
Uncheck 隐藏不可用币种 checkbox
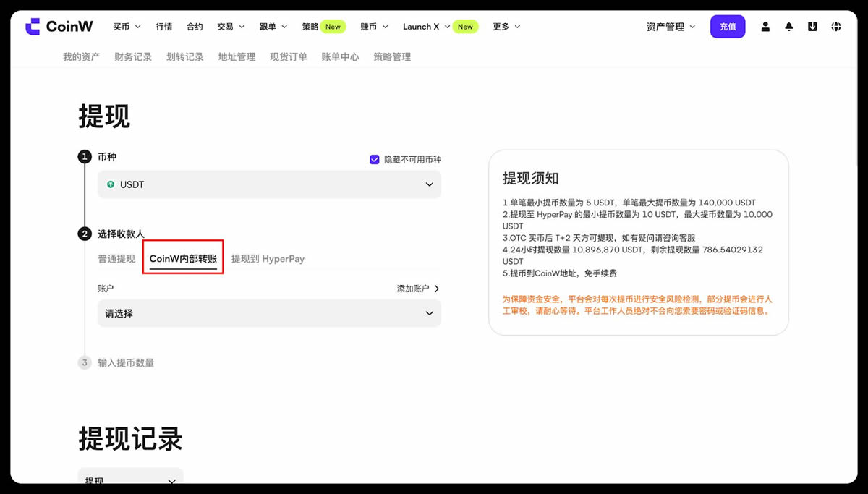[x=374, y=159]
